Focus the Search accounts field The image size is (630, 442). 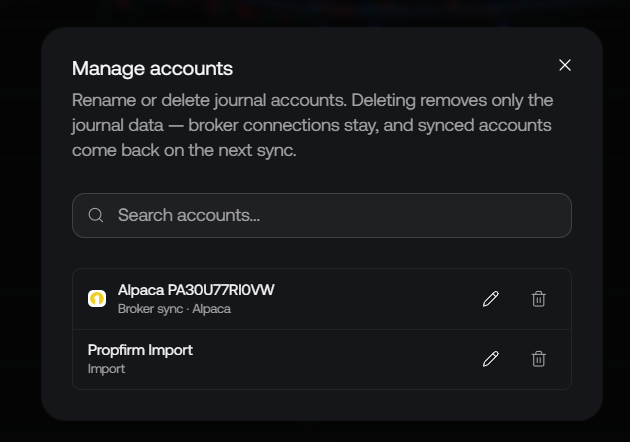point(322,215)
